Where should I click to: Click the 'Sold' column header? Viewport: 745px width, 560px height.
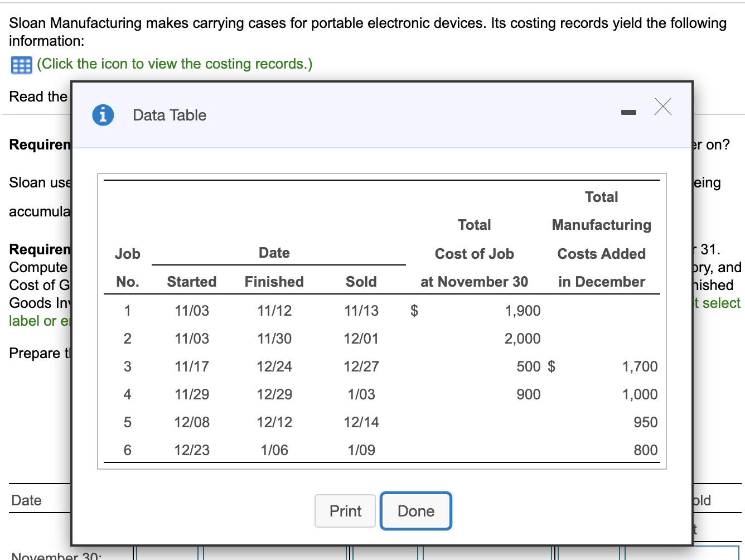[x=361, y=282]
